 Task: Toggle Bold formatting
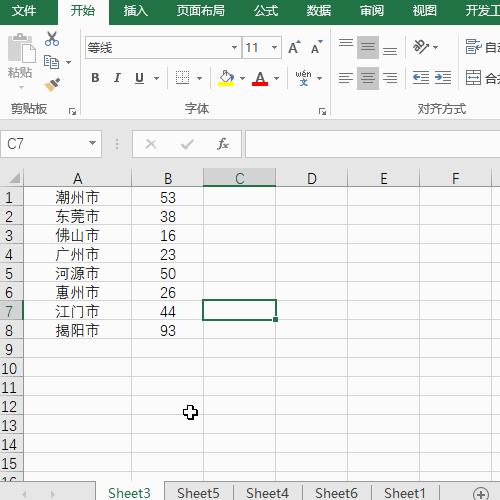tap(95, 78)
